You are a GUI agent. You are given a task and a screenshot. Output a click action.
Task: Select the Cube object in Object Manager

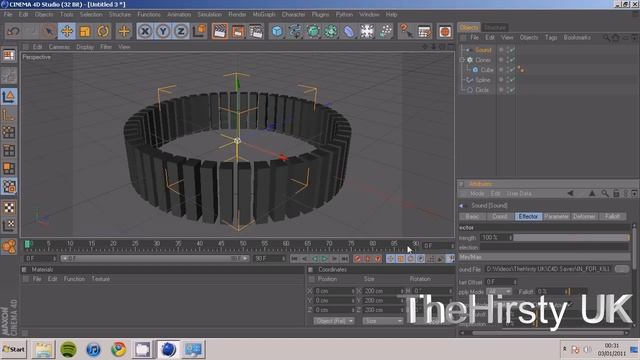(487, 70)
